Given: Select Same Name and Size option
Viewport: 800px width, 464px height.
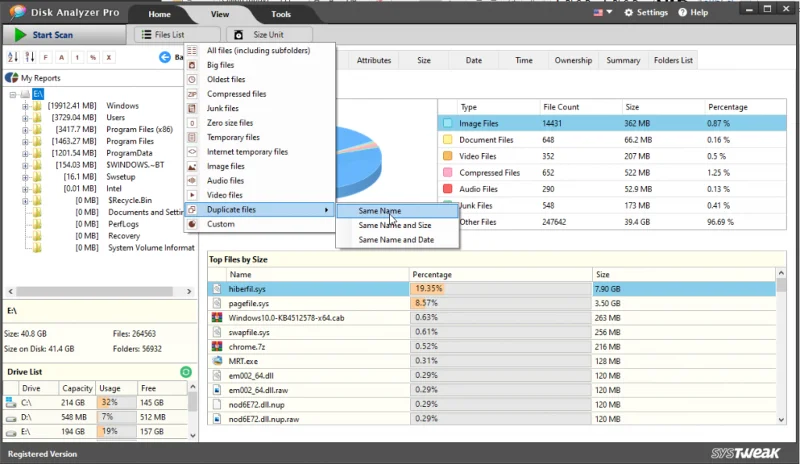Looking at the screenshot, I should pyautogui.click(x=395, y=225).
